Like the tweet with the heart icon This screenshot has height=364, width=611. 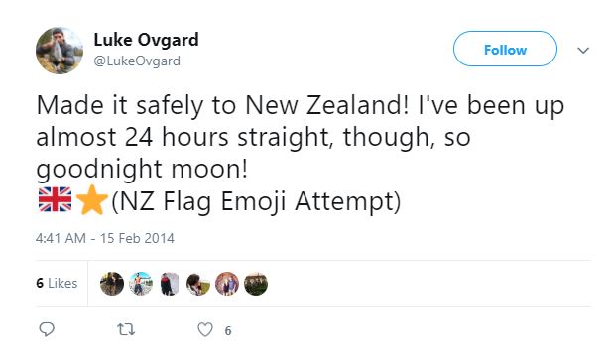click(205, 329)
